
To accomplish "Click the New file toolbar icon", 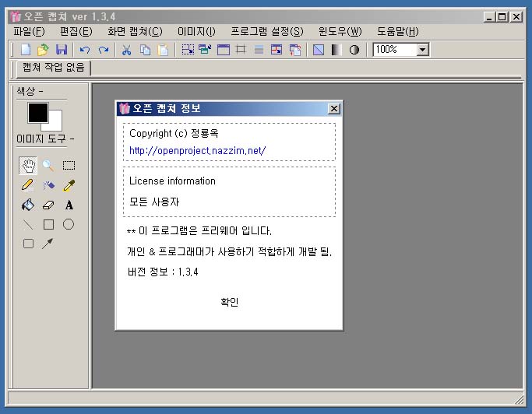I will [26, 50].
